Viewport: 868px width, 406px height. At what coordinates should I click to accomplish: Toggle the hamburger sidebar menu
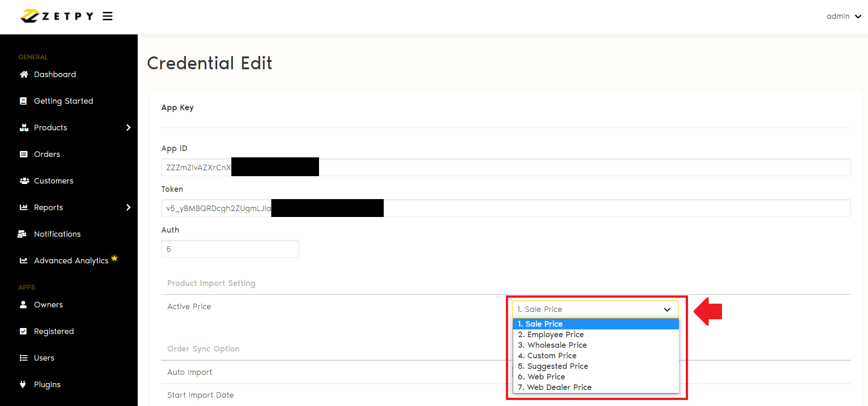click(x=107, y=17)
